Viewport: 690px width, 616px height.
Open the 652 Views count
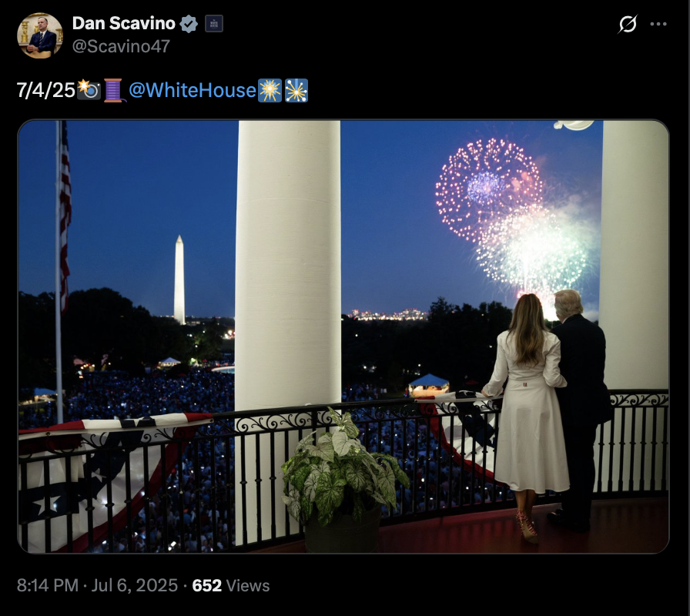click(230, 586)
